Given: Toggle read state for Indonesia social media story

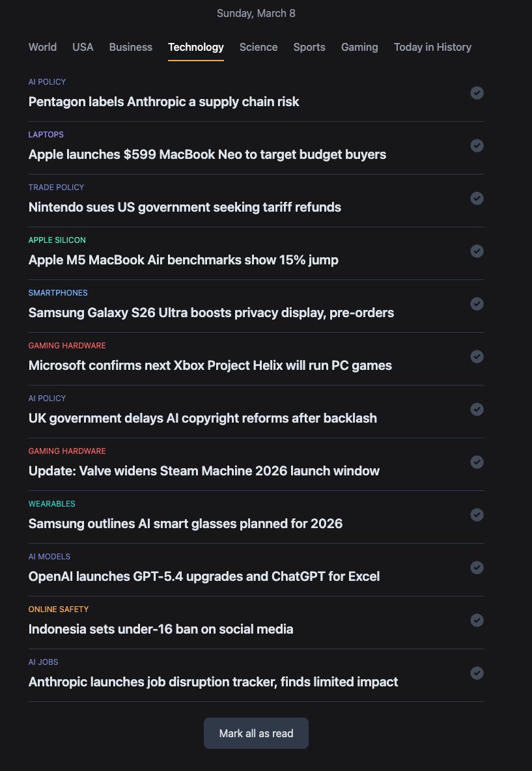Looking at the screenshot, I should [477, 621].
